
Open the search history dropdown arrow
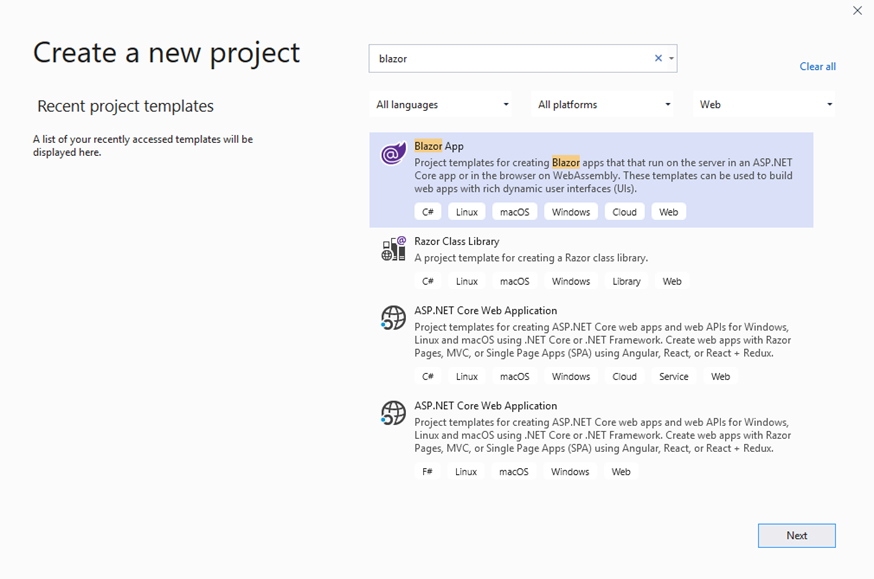pyautogui.click(x=671, y=59)
